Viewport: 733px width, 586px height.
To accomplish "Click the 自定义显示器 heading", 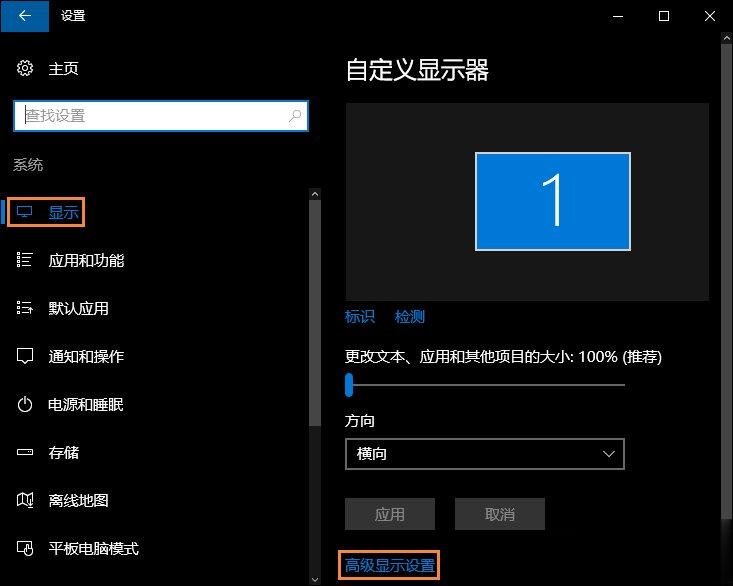I will tap(417, 70).
